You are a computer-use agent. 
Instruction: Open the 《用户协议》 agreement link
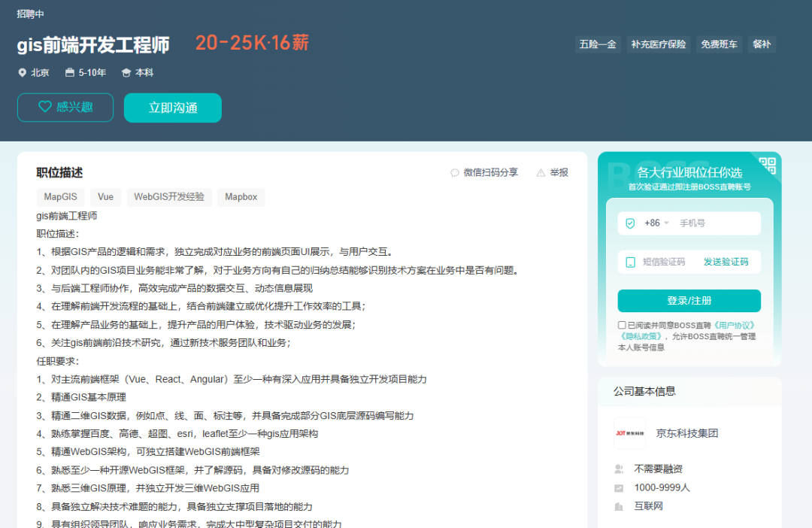pyautogui.click(x=734, y=325)
